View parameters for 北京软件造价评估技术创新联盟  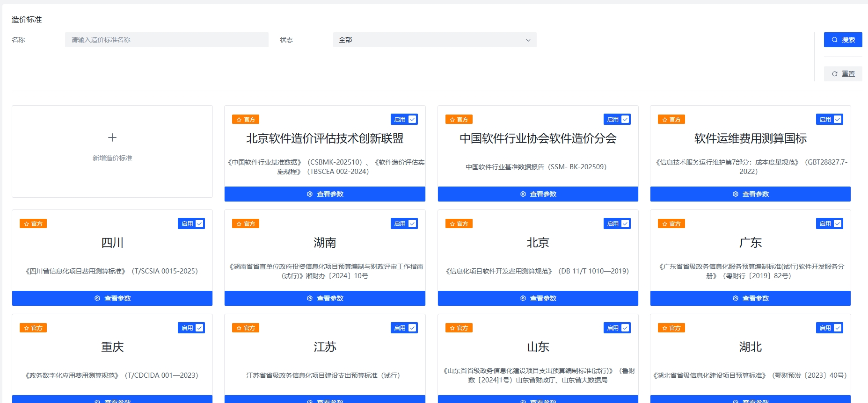coord(325,194)
